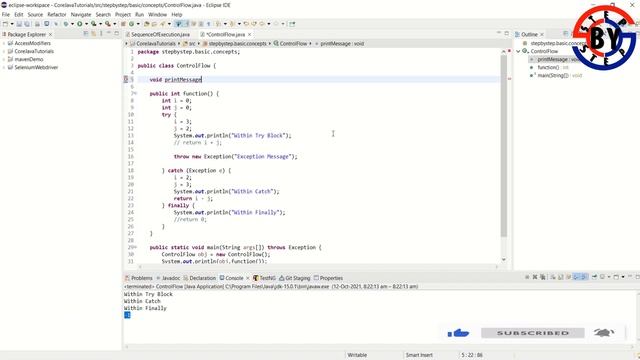
Task: Click the editor scroll down arrow
Action: (x=504, y=260)
